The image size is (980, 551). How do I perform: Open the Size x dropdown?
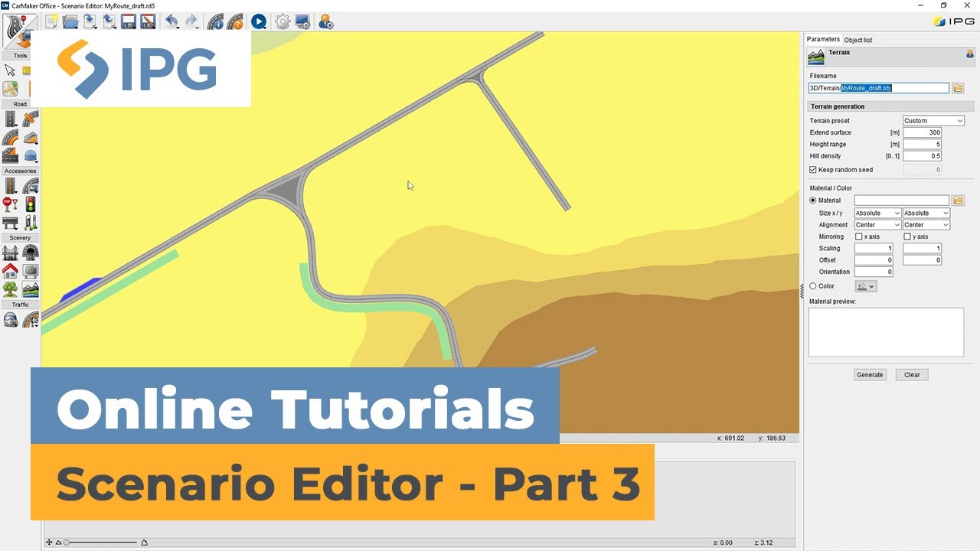pyautogui.click(x=877, y=213)
